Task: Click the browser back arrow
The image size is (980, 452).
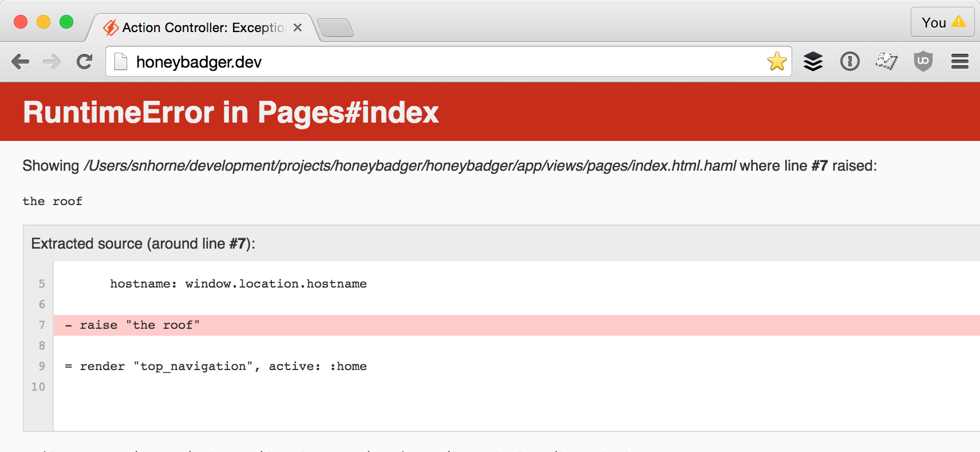Action: [21, 61]
